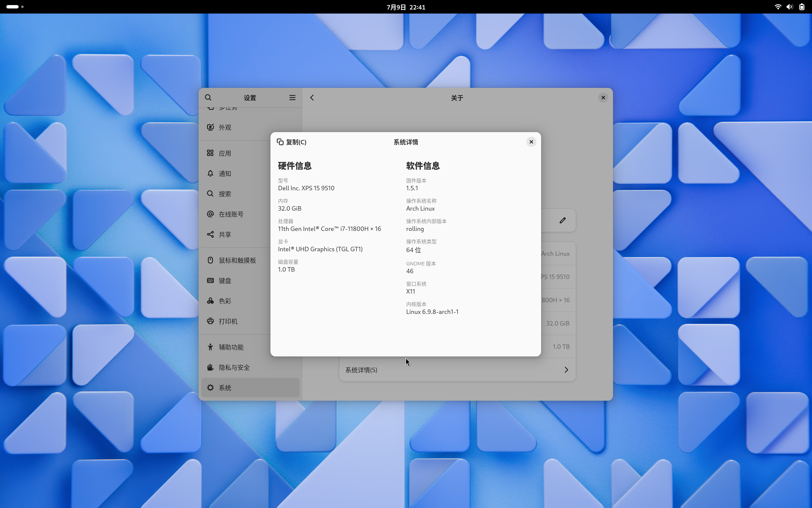The width and height of the screenshot is (812, 508).
Task: Click the 色彩 color icon
Action: [210, 301]
